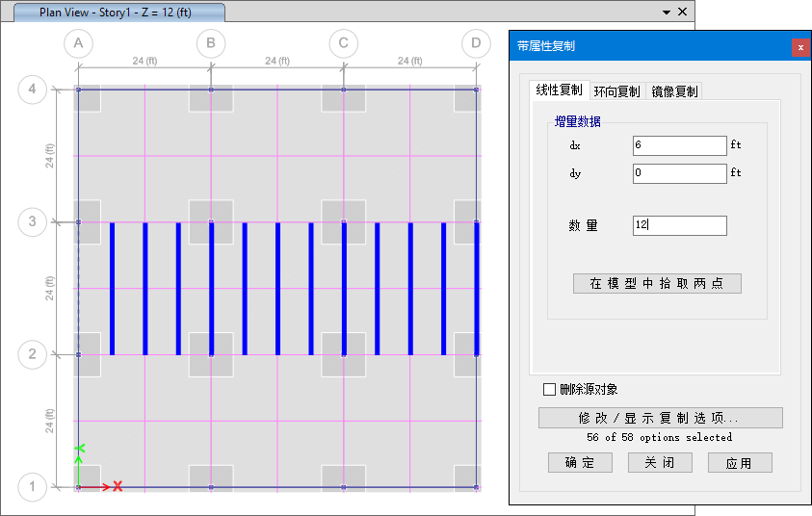The height and width of the screenshot is (516, 812).
Task: Click grid bubble A at top
Action: click(79, 43)
